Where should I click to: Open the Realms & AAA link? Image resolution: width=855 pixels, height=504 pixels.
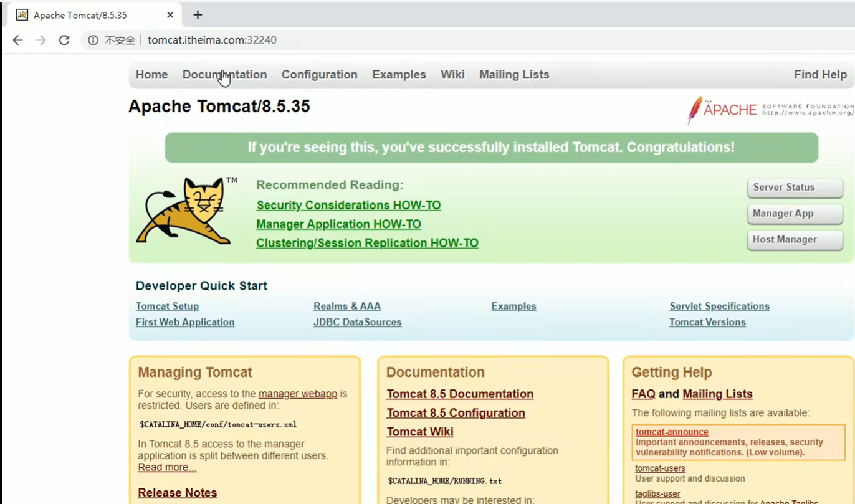pos(347,307)
